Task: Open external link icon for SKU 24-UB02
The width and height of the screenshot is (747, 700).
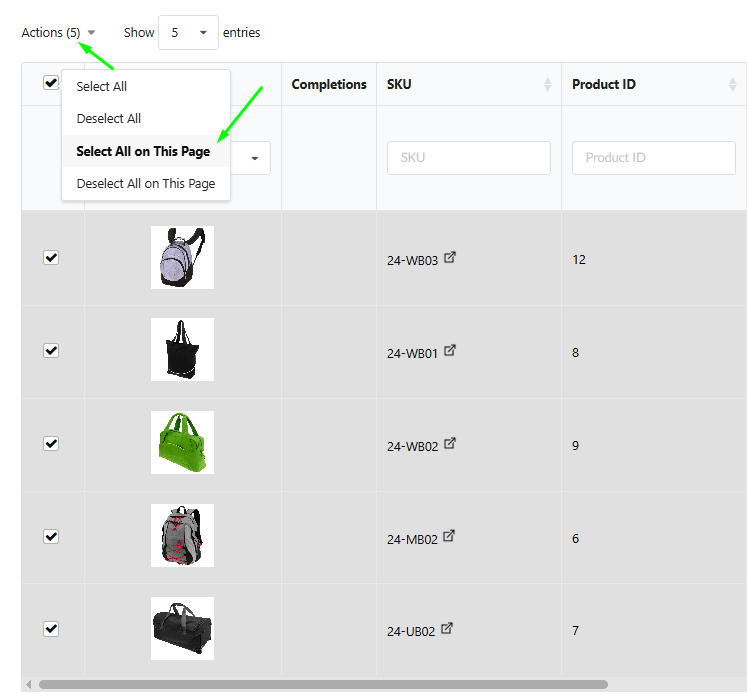Action: [446, 629]
